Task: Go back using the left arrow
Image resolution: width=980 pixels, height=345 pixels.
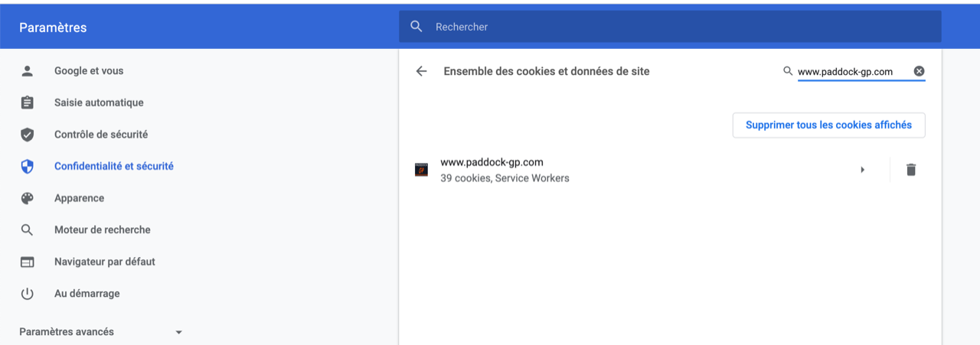Action: (x=421, y=71)
